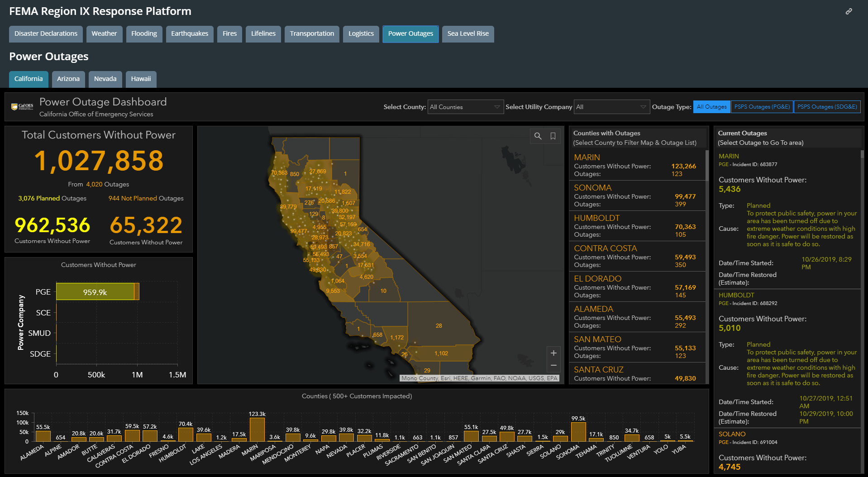Screen dimensions: 868x477
Task: Click the ALAMEDA 55.5k chart bar
Action: (x=43, y=436)
